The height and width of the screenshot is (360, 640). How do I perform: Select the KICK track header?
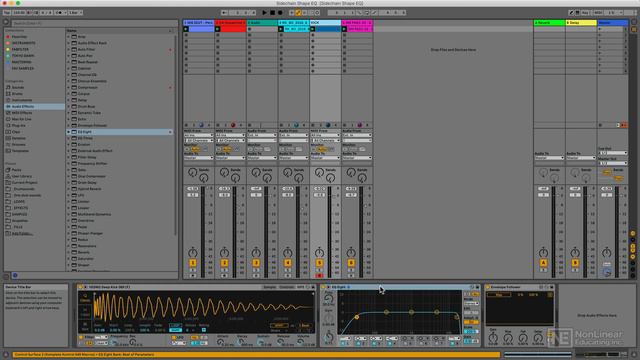(325, 23)
